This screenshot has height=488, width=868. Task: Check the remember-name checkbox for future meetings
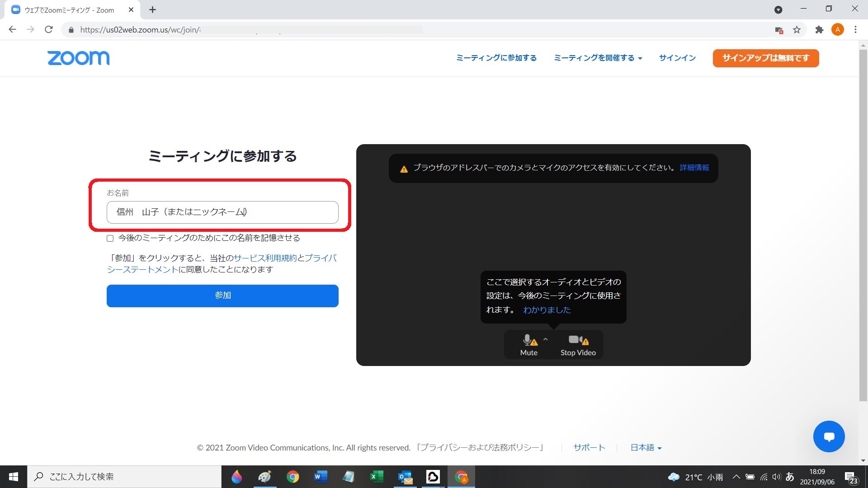click(110, 238)
